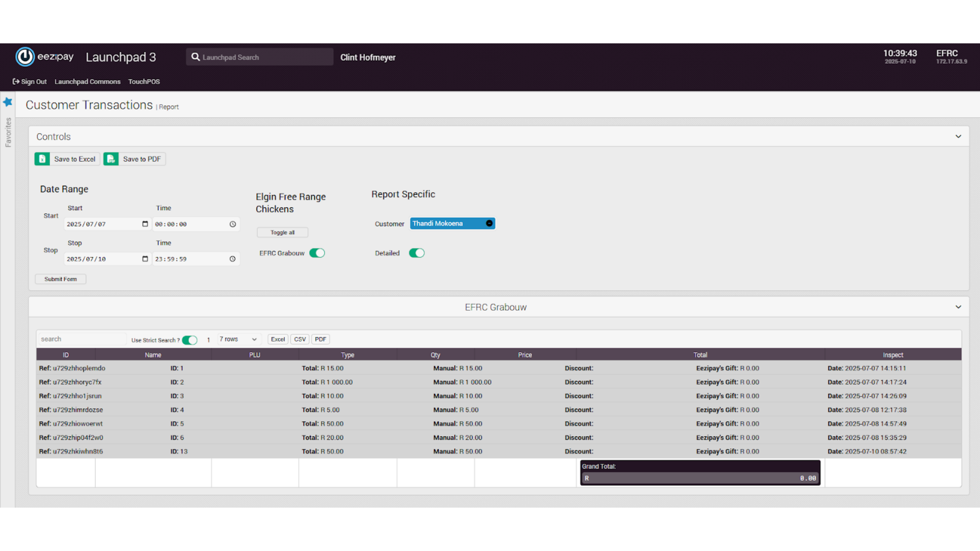980x551 pixels.
Task: Open the Customer dropdown showing Thandi Mokoena
Action: pyautogui.click(x=452, y=223)
